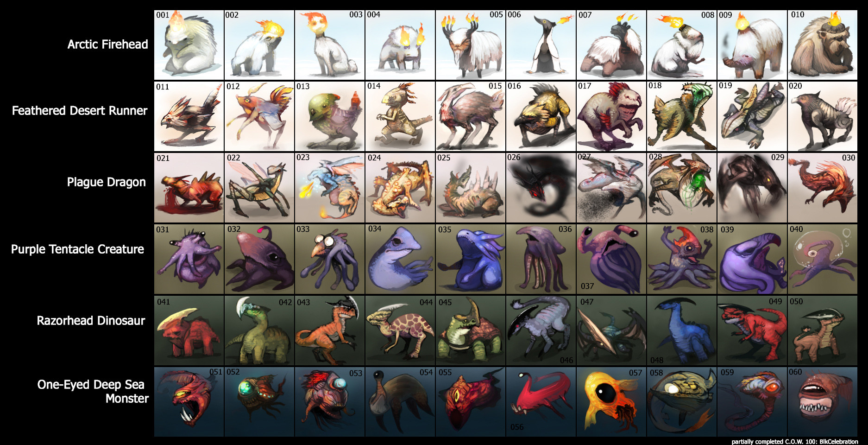
Task: Click yellow one-eyed monster thumbnail 057
Action: (611, 402)
